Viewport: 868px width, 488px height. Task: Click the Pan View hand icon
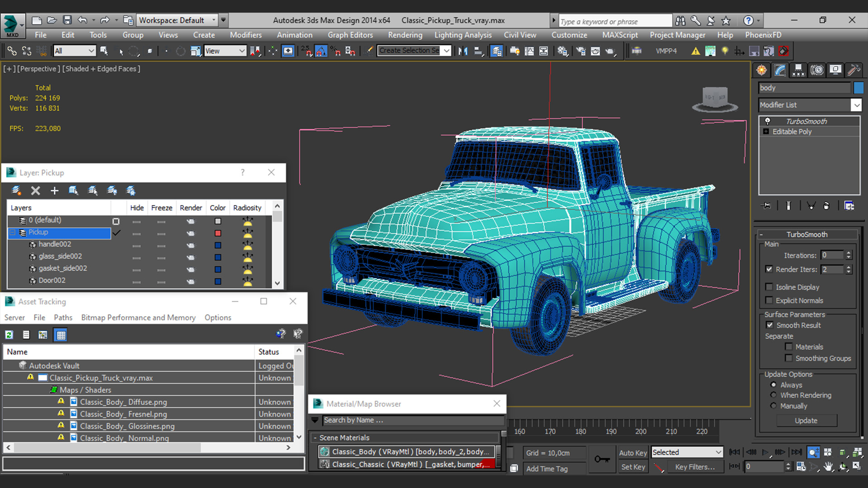coord(828,467)
